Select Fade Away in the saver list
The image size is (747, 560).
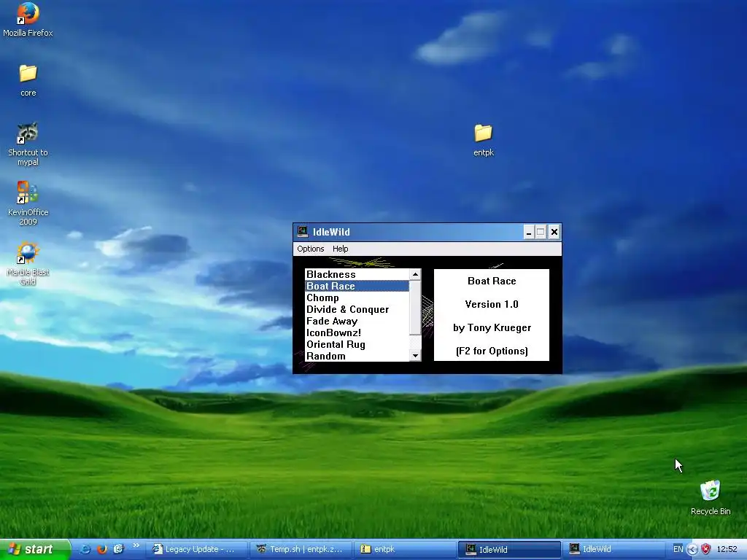(x=357, y=322)
